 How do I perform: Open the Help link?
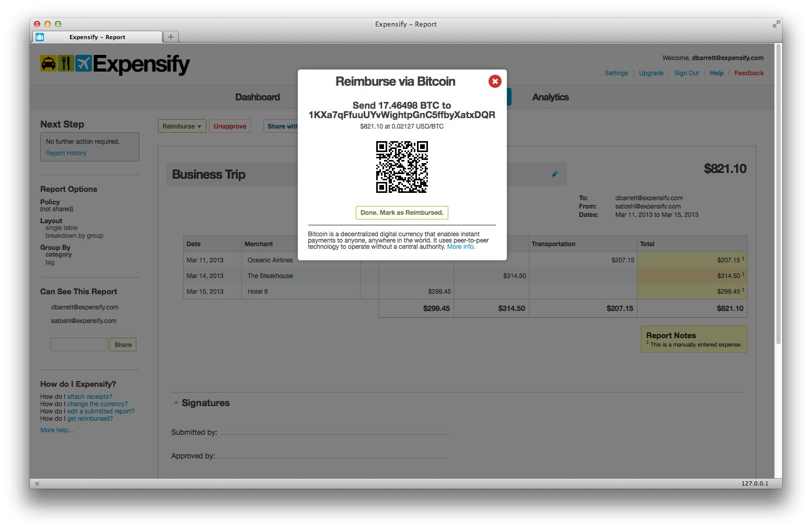[x=716, y=73]
